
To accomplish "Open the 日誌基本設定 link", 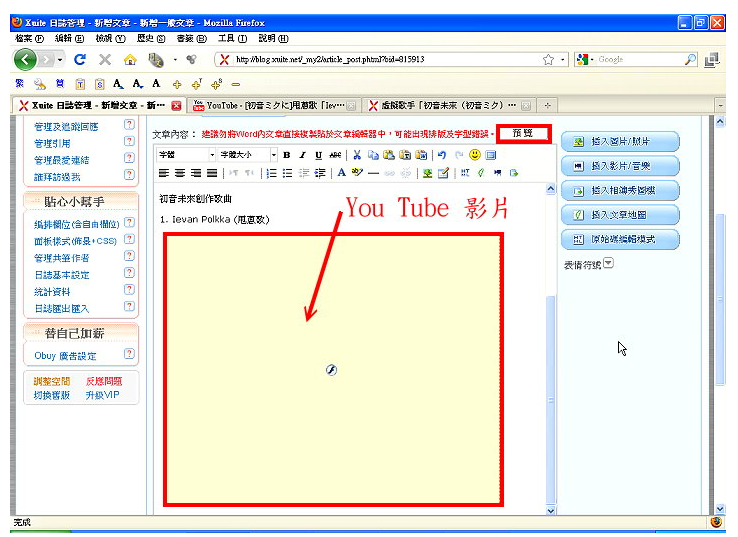I will point(62,275).
